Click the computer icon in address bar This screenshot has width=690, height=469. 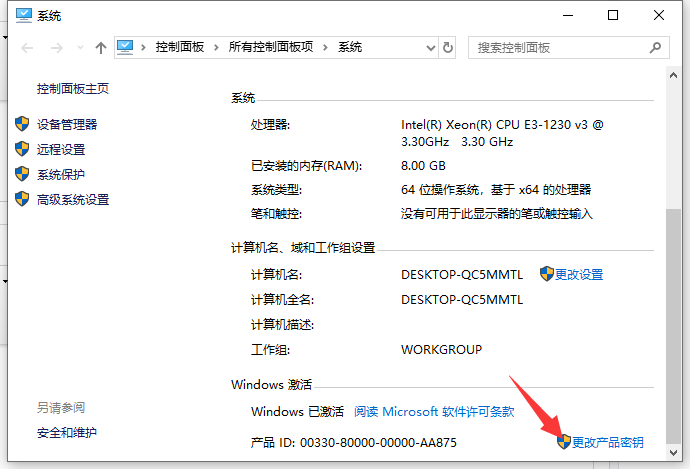126,47
